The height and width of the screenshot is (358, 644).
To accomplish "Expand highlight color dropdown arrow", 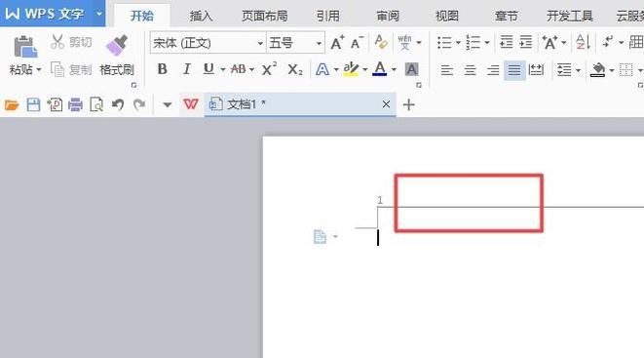I will pyautogui.click(x=364, y=70).
